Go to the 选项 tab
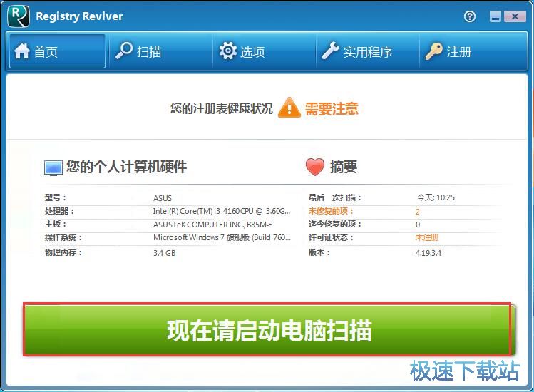This screenshot has width=534, height=392. click(265, 51)
